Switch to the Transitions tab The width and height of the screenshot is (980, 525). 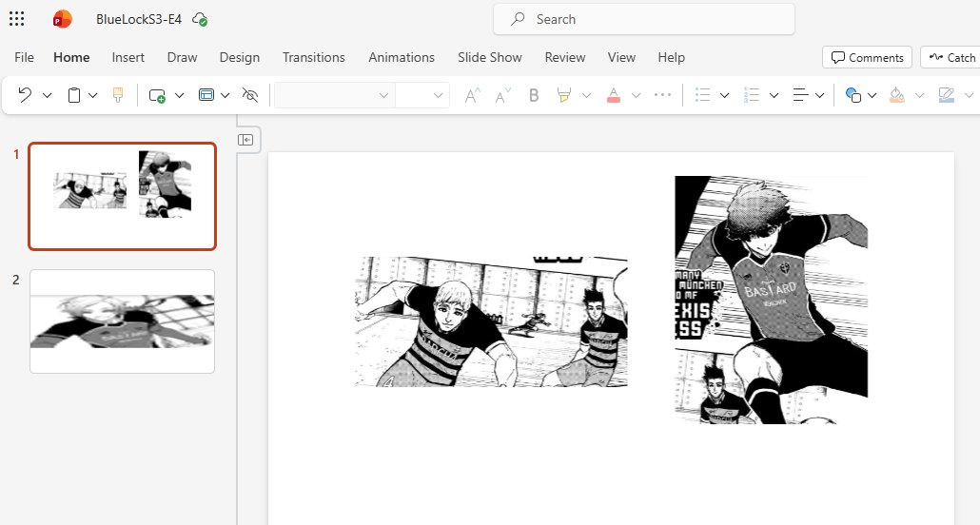pyautogui.click(x=314, y=57)
